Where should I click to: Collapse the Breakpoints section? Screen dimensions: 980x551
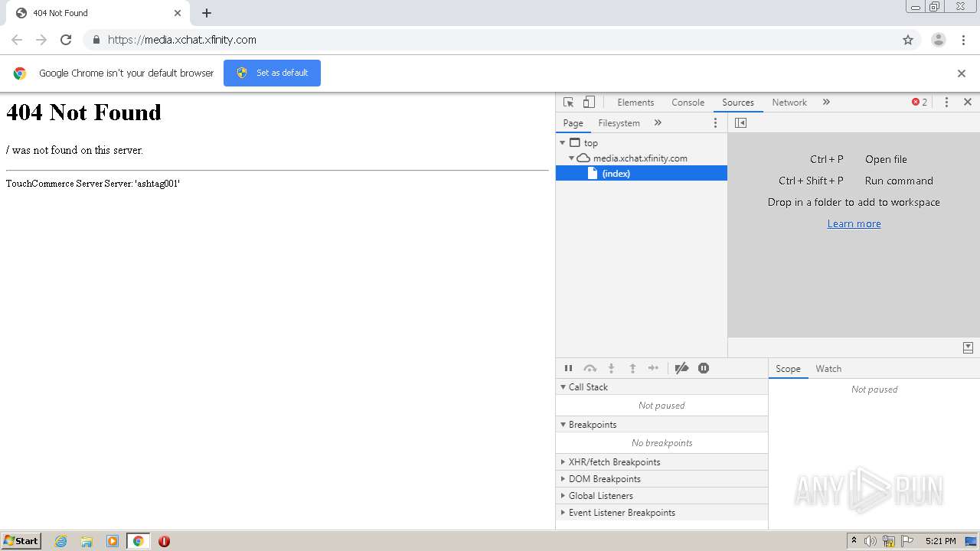(x=661, y=425)
